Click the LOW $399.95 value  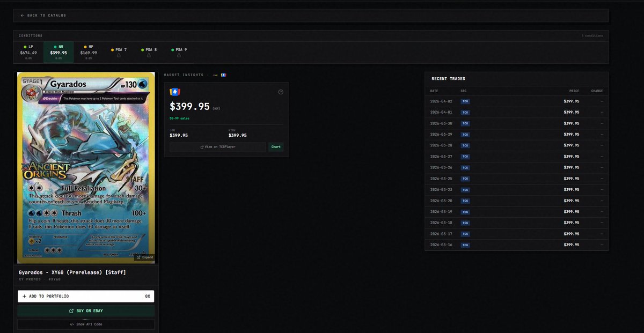(x=179, y=136)
